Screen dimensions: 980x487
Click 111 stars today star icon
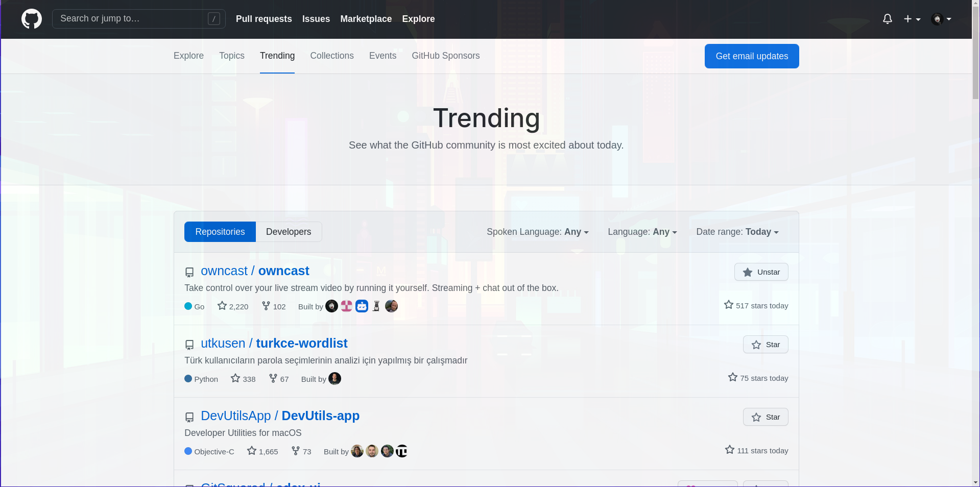tap(730, 450)
